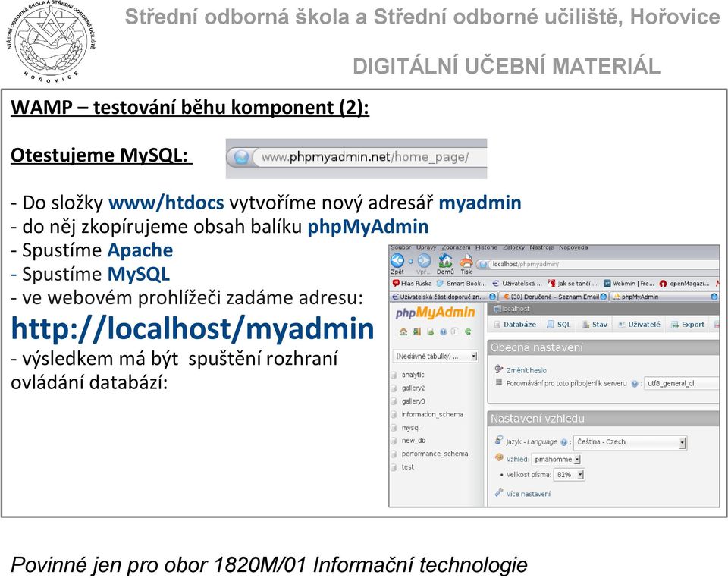Click the wrench icon beside Více nastavení
The height and width of the screenshot is (578, 728).
[499, 492]
